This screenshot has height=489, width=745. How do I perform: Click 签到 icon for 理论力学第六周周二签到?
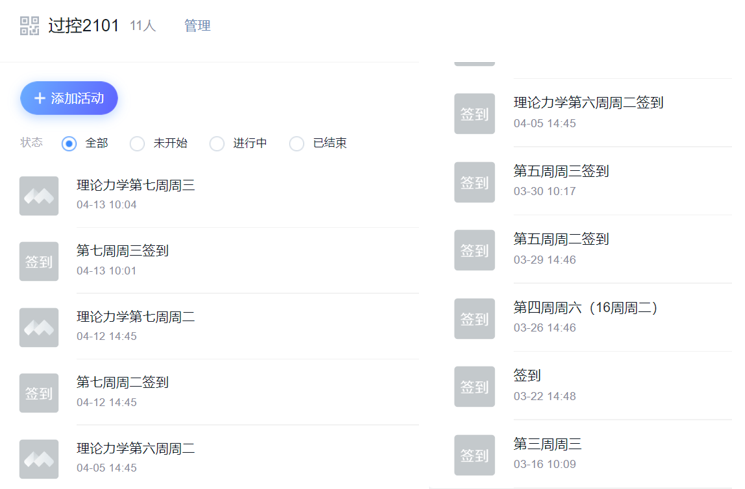pos(474,113)
